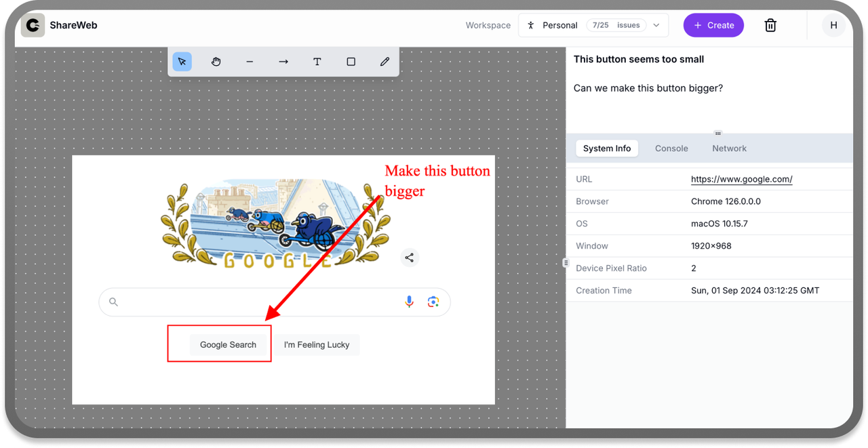
Task: Click the magnifier icon in search bar
Action: (x=113, y=302)
